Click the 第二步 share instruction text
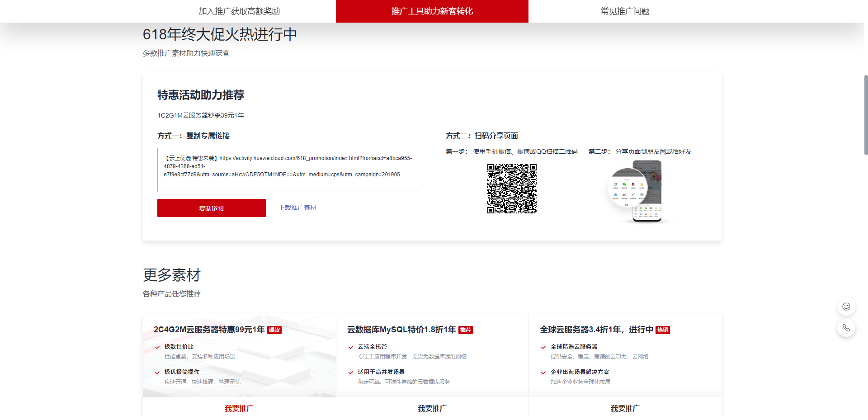 pos(640,151)
